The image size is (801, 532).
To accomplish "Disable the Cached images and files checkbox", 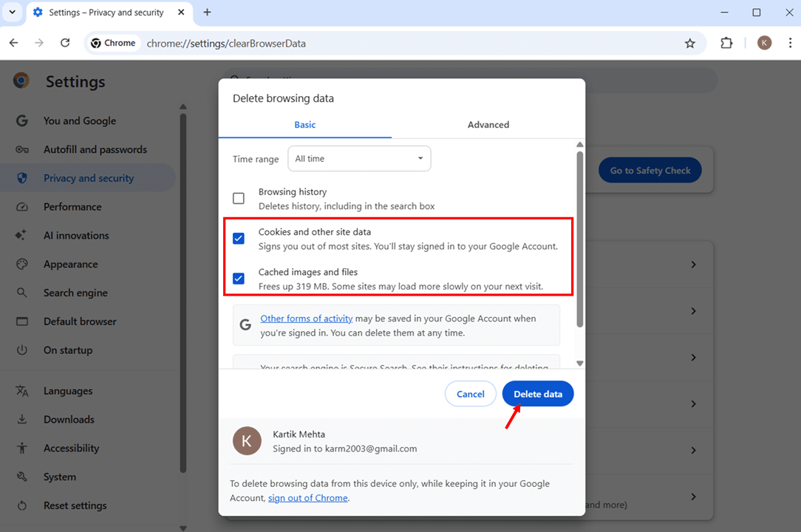I will pyautogui.click(x=239, y=279).
